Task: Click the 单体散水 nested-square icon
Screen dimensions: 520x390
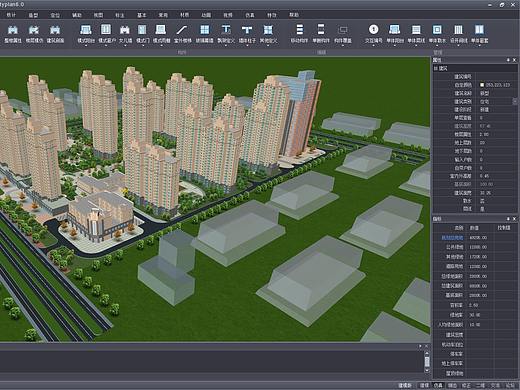Action: click(437, 30)
